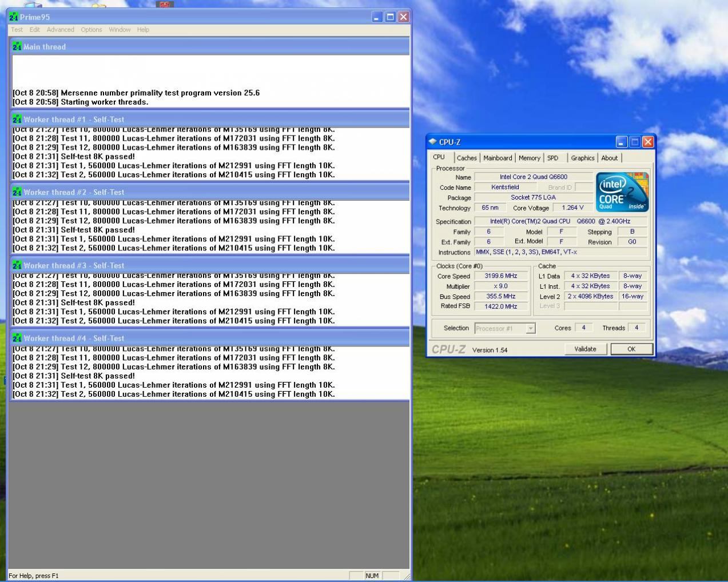Click 'Starting worker threads.' line in Main thread
The height and width of the screenshot is (582, 728).
(x=104, y=102)
